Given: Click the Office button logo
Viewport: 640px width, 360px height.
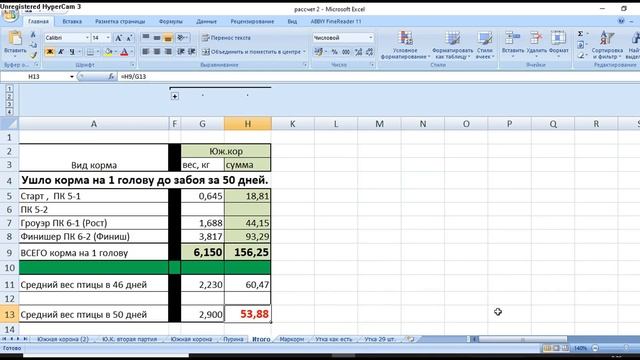Looking at the screenshot, I should point(10,15).
